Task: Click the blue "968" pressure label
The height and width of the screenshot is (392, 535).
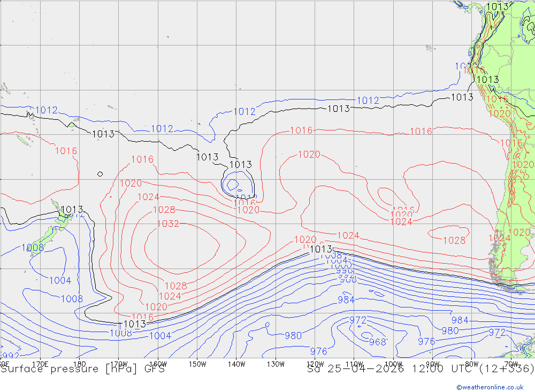Action: click(378, 342)
